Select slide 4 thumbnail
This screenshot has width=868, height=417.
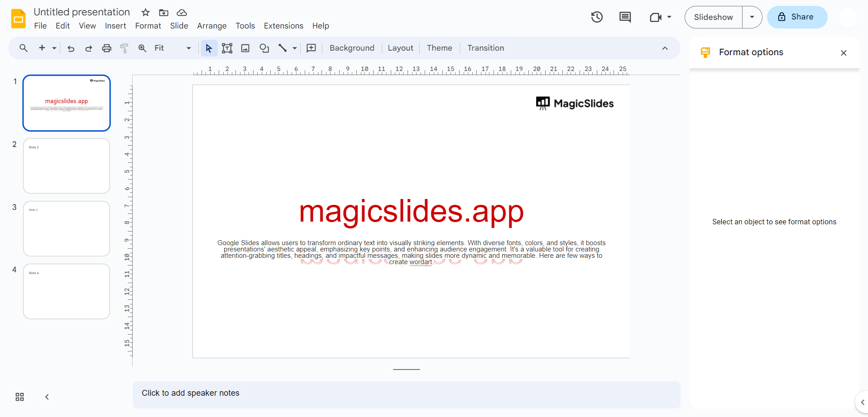coord(67,292)
